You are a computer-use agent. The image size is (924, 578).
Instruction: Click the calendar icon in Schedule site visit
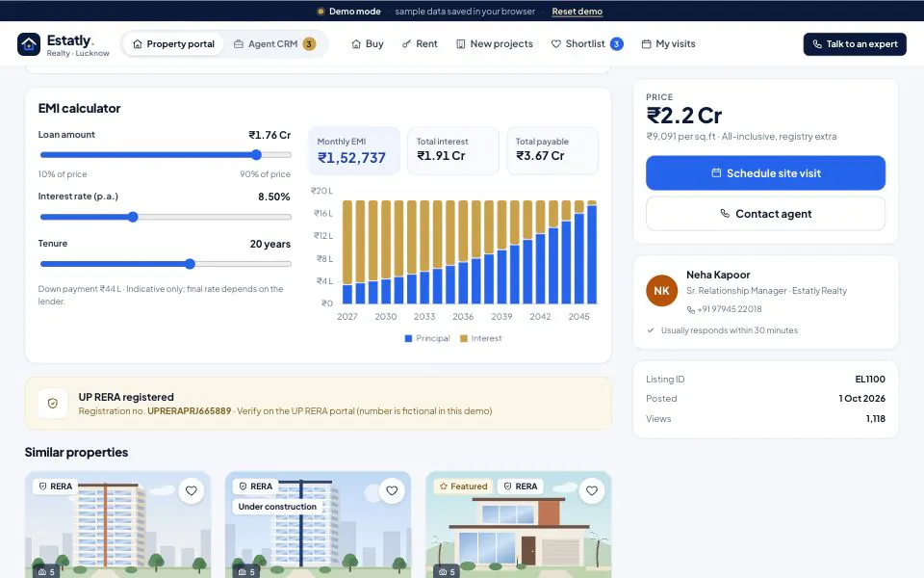click(x=716, y=172)
